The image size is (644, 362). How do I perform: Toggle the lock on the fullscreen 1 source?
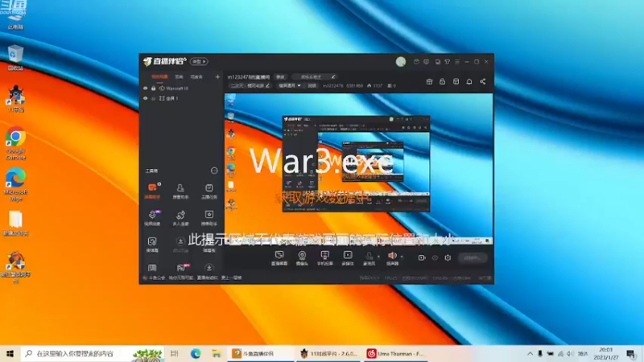click(154, 98)
